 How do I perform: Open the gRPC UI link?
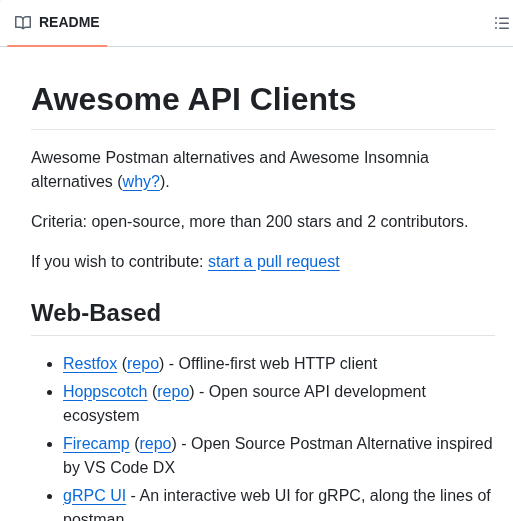coord(94,496)
